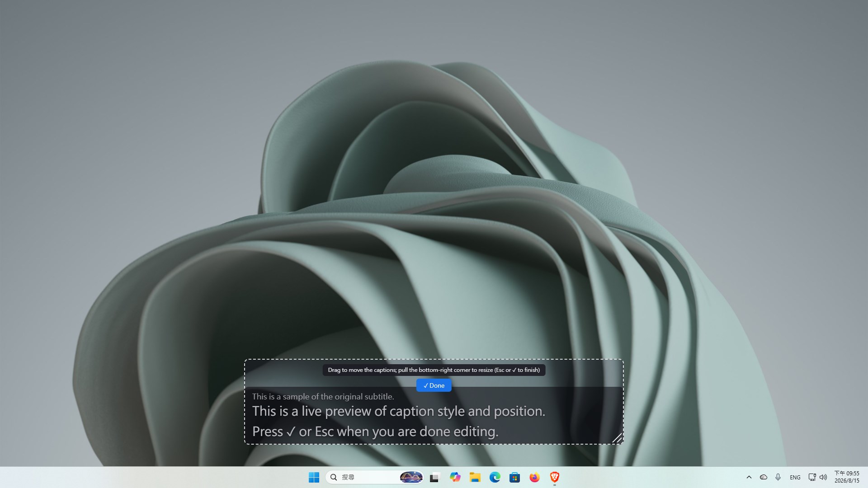Click the network display tray icon

pos(812,477)
